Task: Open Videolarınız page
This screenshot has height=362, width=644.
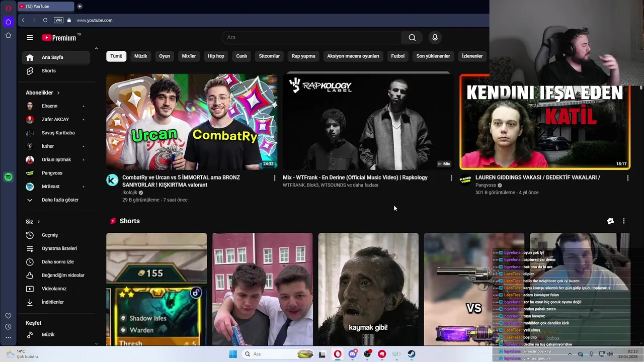Action: coord(56,289)
